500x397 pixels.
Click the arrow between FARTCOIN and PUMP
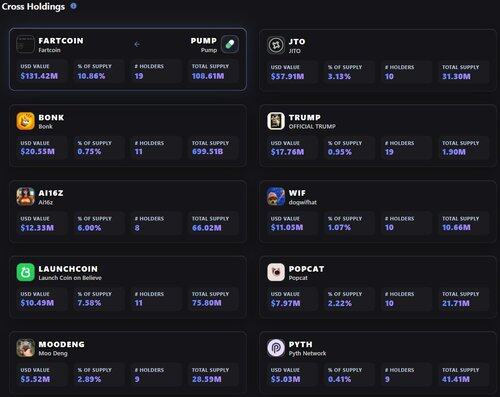tap(137, 44)
